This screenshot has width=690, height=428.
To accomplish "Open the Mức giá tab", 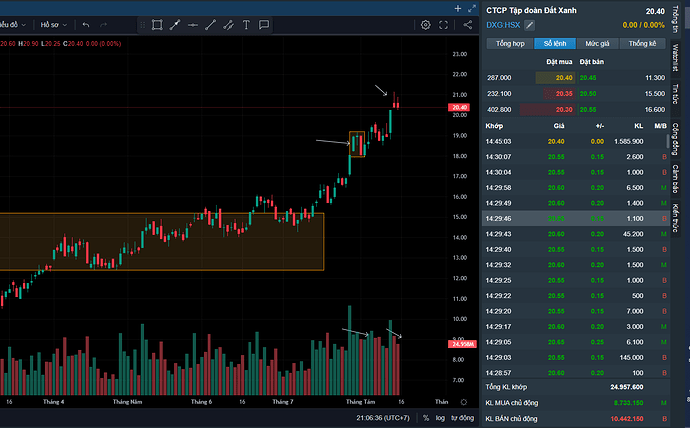I will click(598, 44).
